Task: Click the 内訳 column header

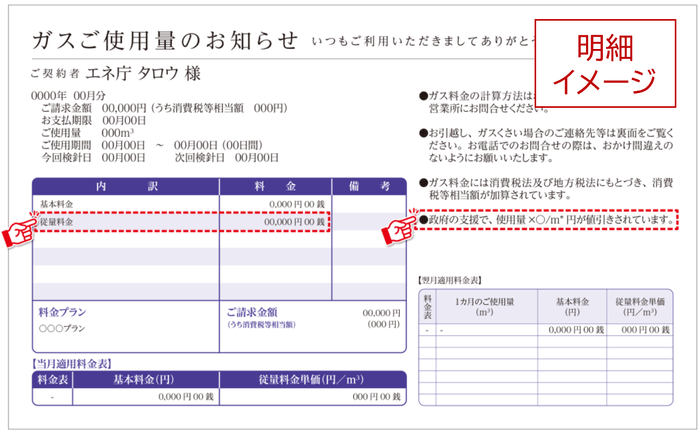Action: tap(126, 187)
